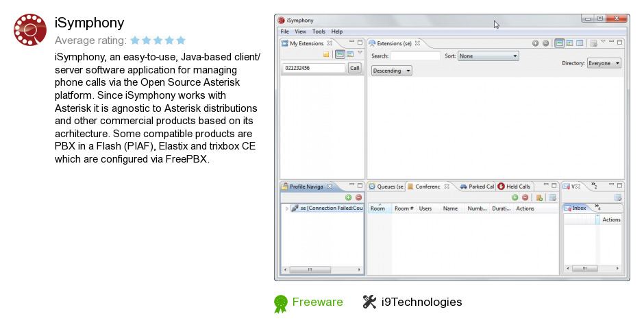Close the My Extensions tab
Image resolution: width=644 pixels, height=334 pixels.
[330, 43]
